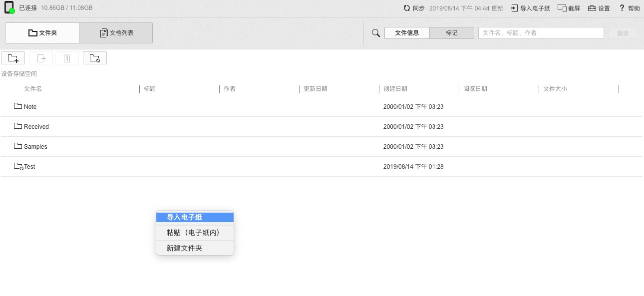
Task: Click the search magnifier icon
Action: [x=376, y=33]
